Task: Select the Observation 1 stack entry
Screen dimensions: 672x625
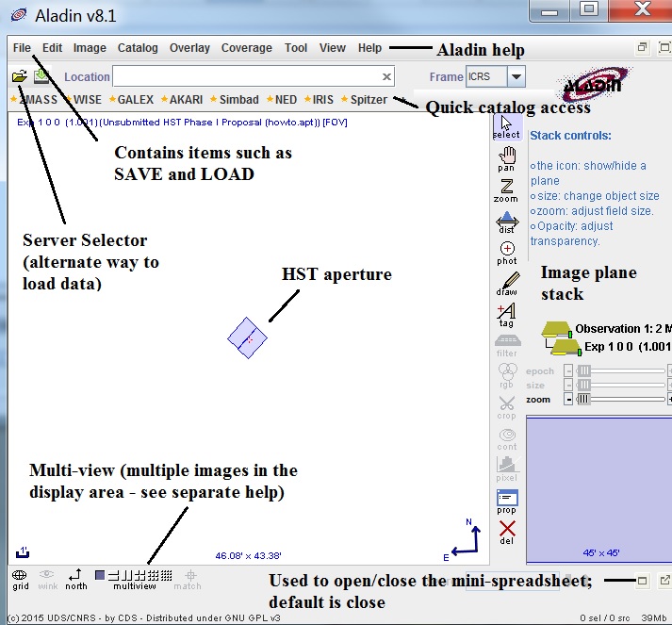Action: (623, 329)
